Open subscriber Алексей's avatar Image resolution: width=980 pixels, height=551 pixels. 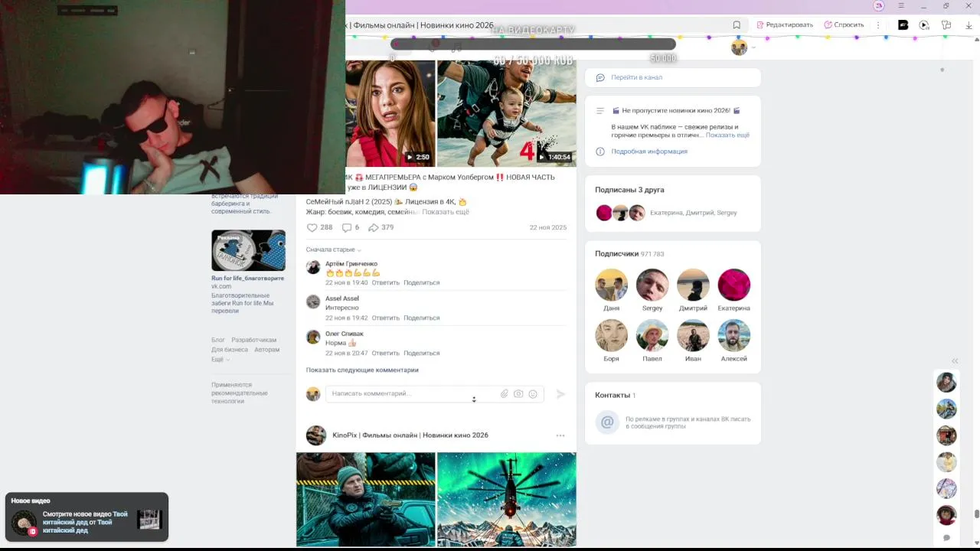pos(733,335)
